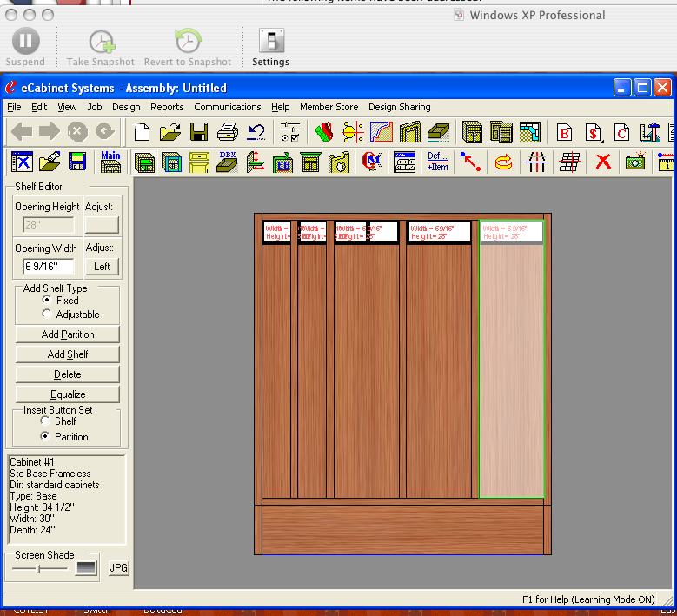Open the countertop layout icon
The height and width of the screenshot is (616, 677).
point(530,132)
